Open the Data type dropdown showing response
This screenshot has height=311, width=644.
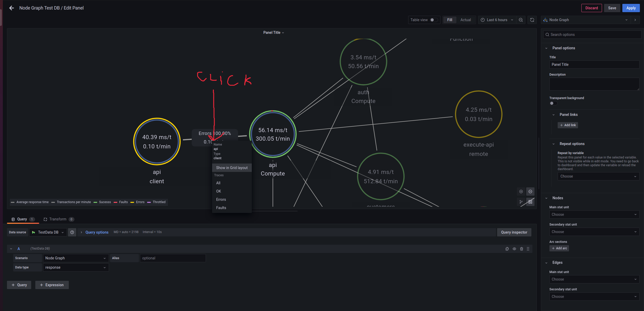(x=76, y=267)
